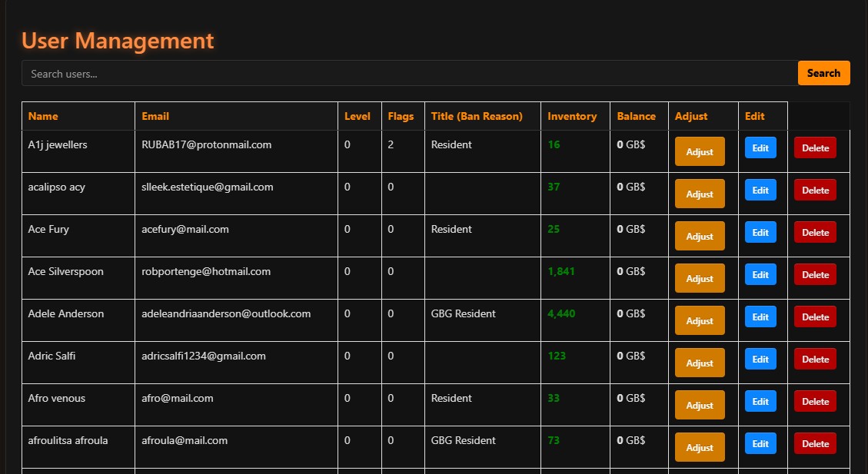This screenshot has height=474, width=868.
Task: Click the orange Search button
Action: pyautogui.click(x=823, y=73)
